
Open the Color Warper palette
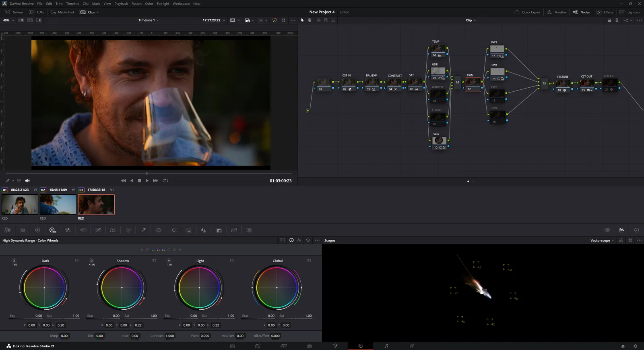tap(128, 230)
